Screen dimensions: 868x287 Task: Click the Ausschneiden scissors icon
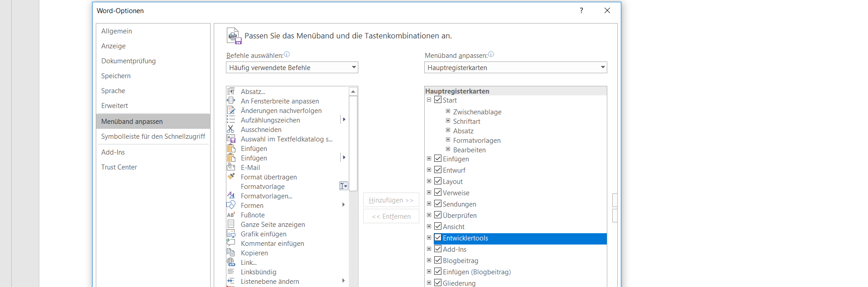[231, 129]
